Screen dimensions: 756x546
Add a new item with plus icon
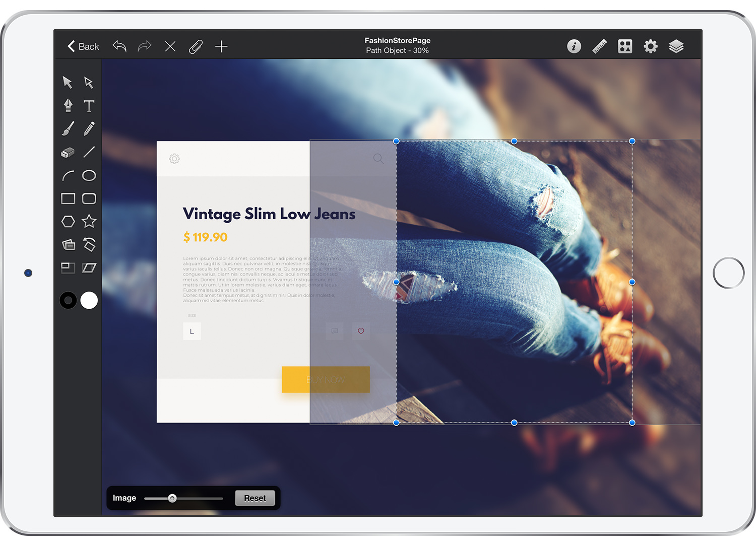[221, 47]
